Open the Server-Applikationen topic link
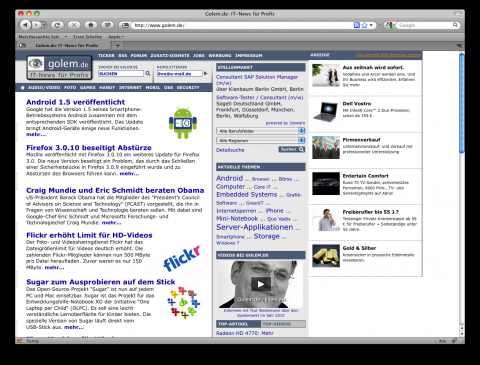The width and height of the screenshot is (480, 365). click(x=255, y=227)
